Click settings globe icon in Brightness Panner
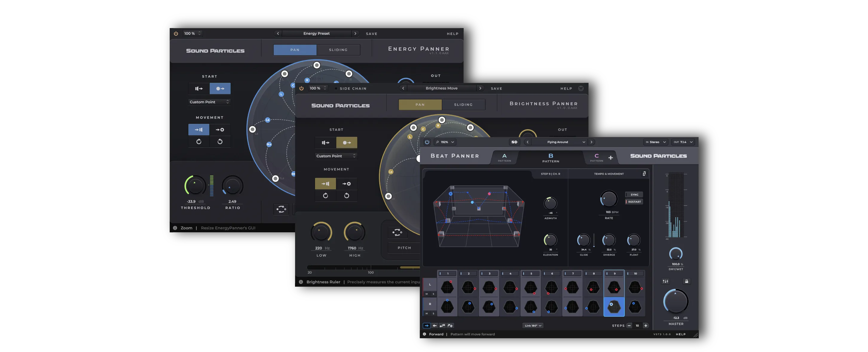The width and height of the screenshot is (868, 352). pyautogui.click(x=581, y=88)
